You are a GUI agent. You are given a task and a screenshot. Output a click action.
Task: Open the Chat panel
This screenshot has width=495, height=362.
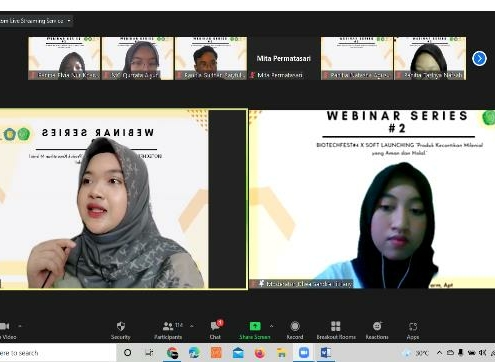click(x=215, y=330)
